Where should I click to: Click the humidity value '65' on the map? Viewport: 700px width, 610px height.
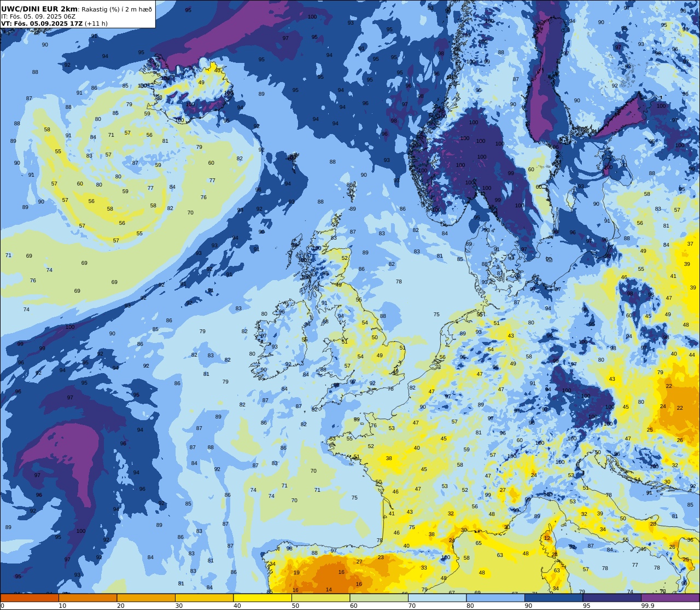pos(479,543)
